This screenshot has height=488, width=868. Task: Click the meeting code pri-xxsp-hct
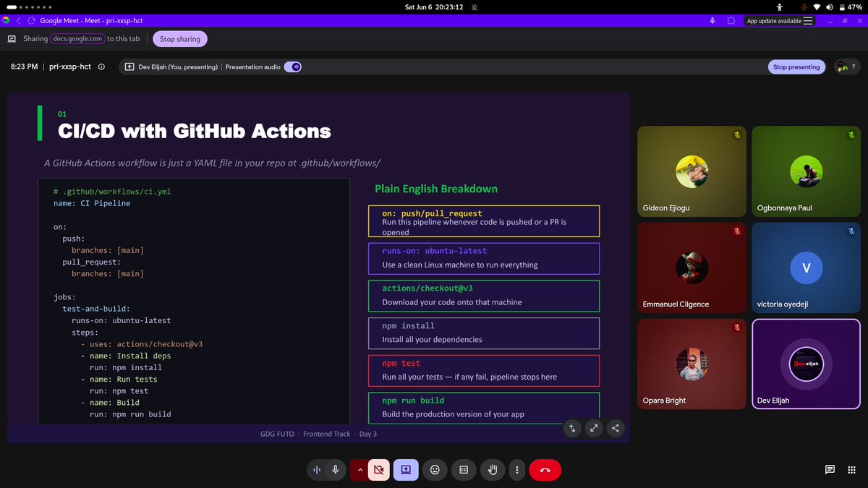coord(70,67)
